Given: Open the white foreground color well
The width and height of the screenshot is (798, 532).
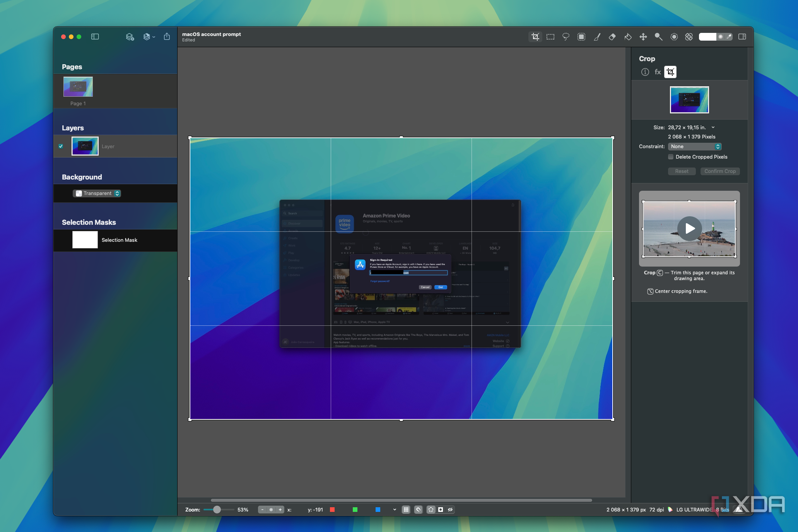Looking at the screenshot, I should pos(707,37).
